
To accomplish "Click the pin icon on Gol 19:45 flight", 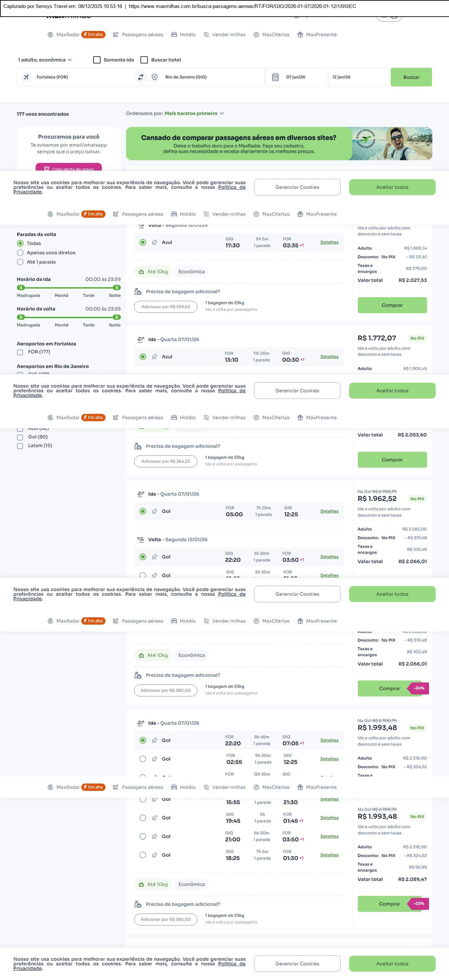I will click(x=154, y=818).
